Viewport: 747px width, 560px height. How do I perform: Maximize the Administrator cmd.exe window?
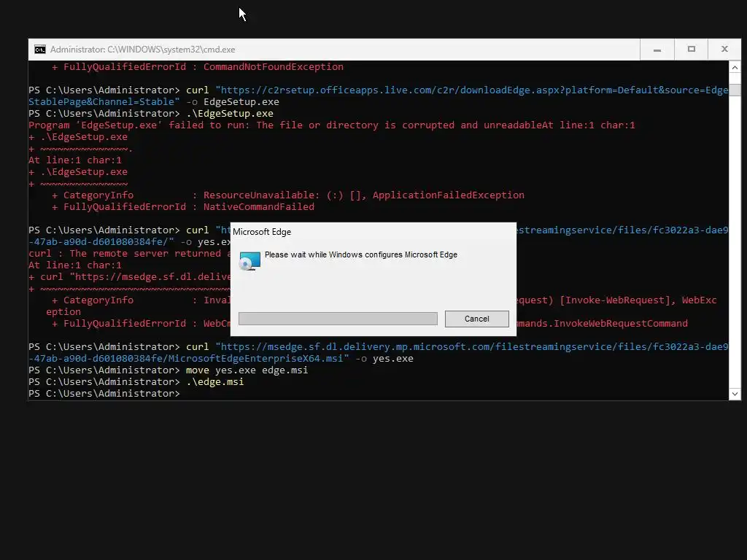692,50
